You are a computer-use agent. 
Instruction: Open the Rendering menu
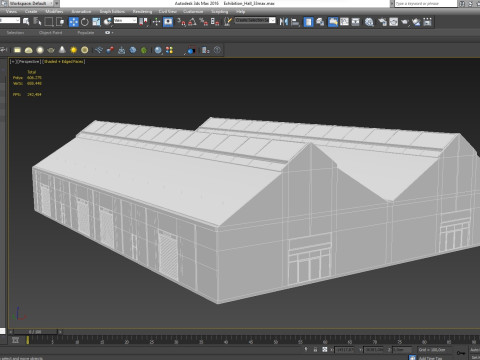[142, 12]
